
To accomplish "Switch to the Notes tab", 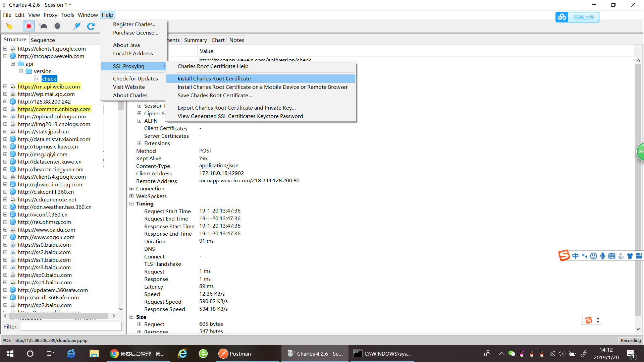I will pyautogui.click(x=236, y=40).
